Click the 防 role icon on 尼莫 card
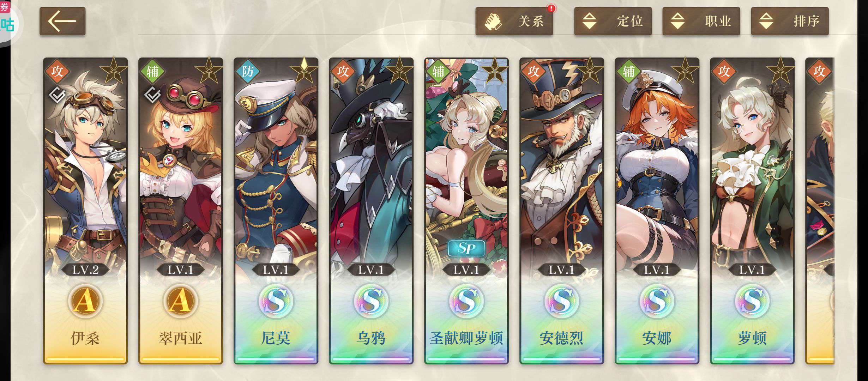 (247, 71)
